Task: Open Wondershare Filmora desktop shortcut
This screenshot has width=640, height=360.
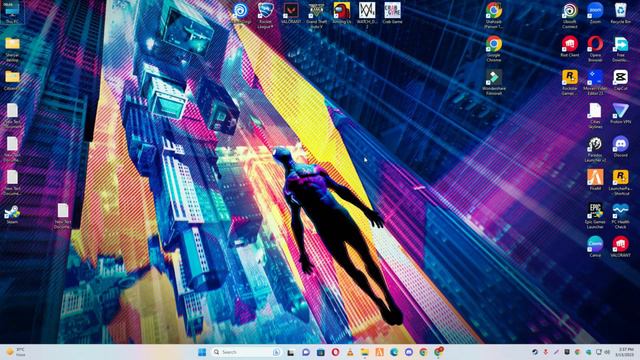Action: click(x=494, y=82)
